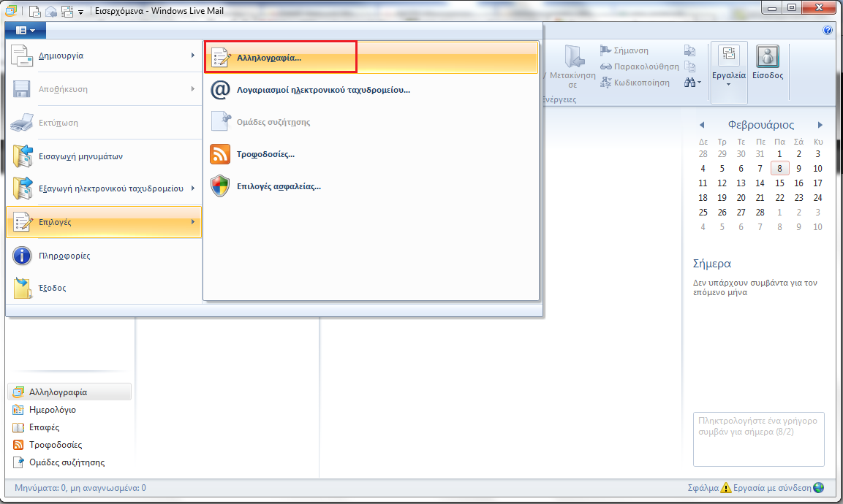Click the new message quick-access icon

(34, 11)
